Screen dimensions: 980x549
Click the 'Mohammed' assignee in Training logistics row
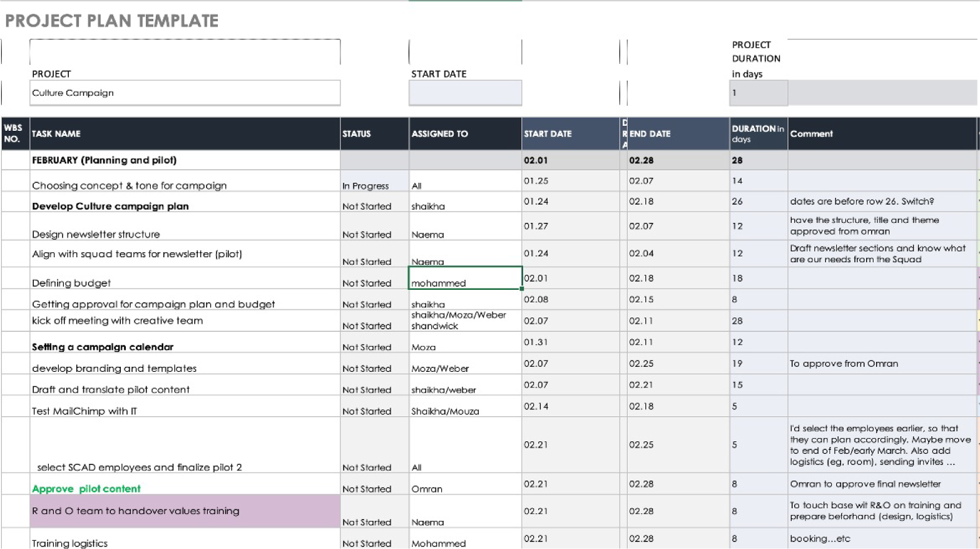pos(465,538)
